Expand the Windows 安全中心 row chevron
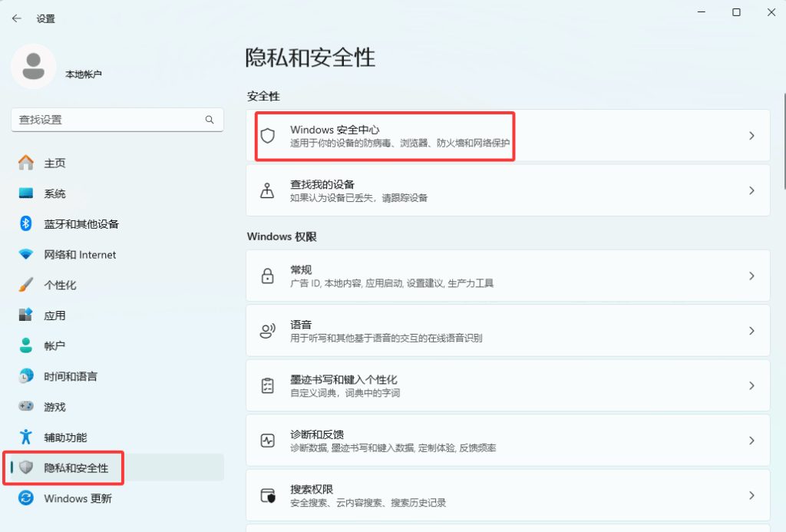 pos(751,135)
